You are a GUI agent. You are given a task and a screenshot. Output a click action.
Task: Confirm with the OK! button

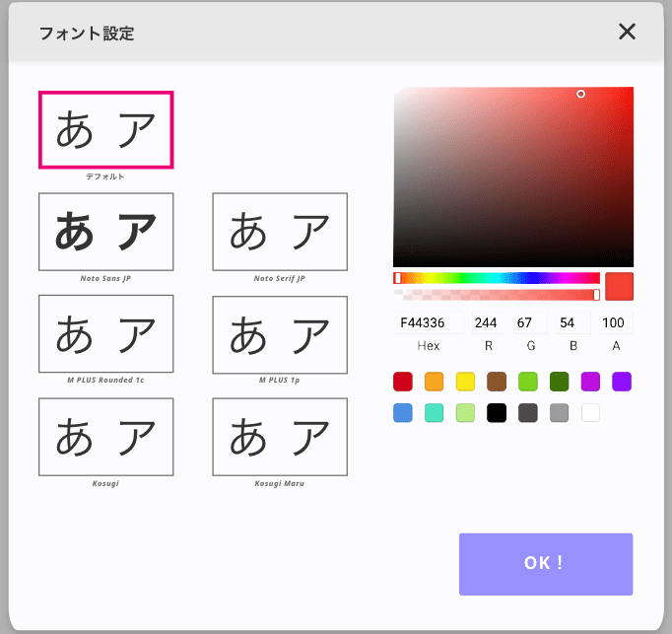pyautogui.click(x=546, y=564)
